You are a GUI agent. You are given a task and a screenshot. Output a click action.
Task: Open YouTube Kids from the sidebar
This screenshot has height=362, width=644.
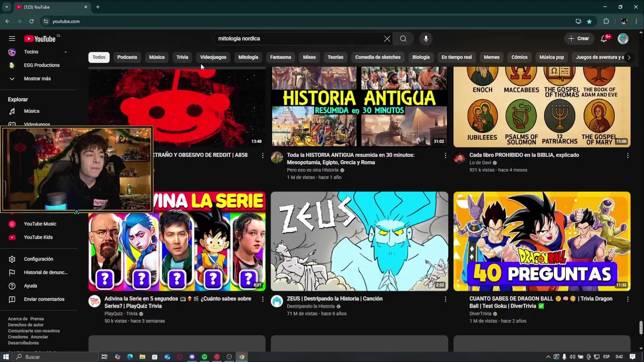tap(38, 237)
